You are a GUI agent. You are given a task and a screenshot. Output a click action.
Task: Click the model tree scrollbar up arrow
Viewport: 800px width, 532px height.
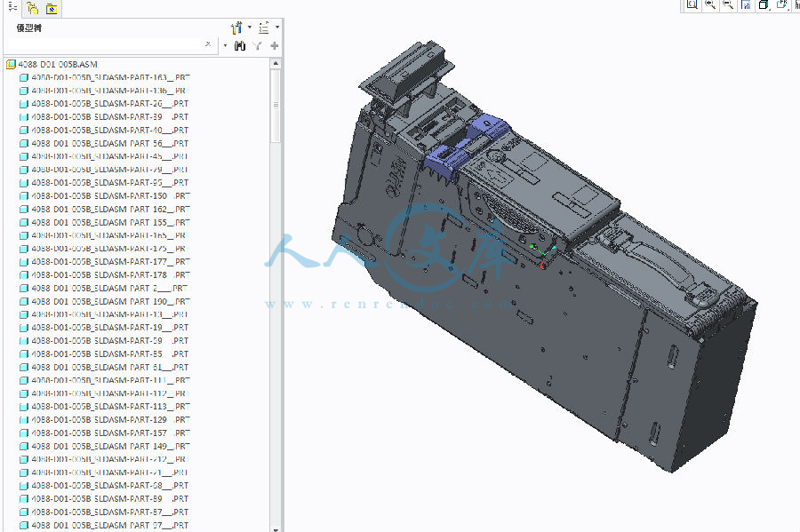click(276, 64)
